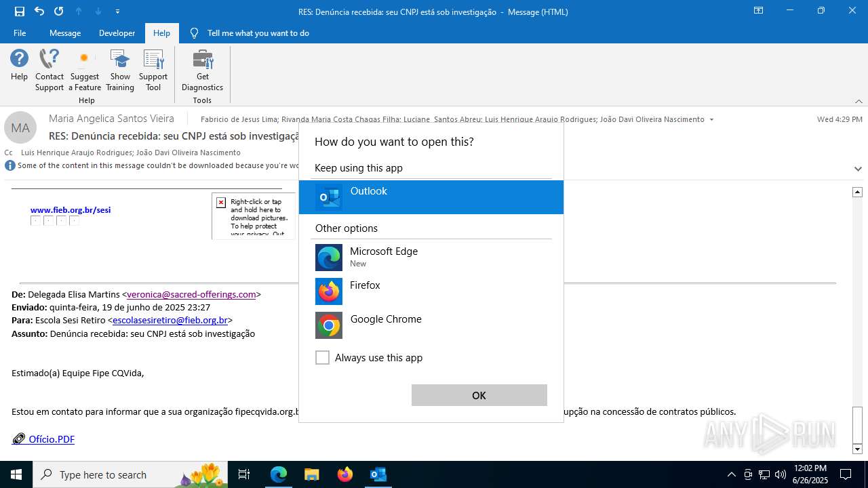Click Cc recipient Luis Henrique Araujo Rodrigues

pyautogui.click(x=76, y=152)
